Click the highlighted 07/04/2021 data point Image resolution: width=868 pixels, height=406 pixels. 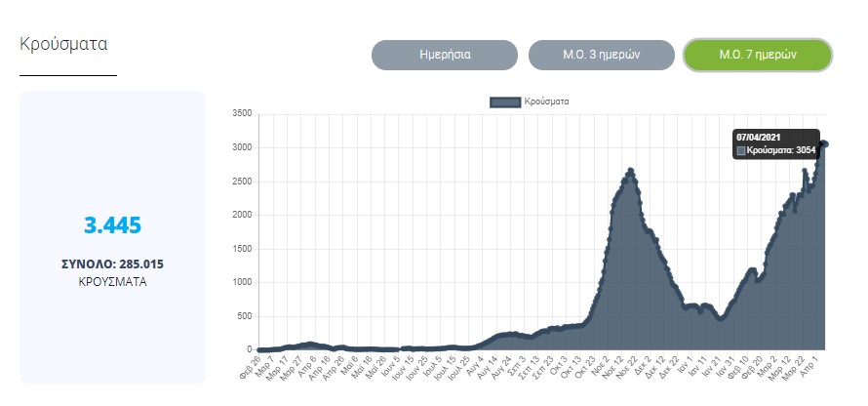(x=825, y=144)
